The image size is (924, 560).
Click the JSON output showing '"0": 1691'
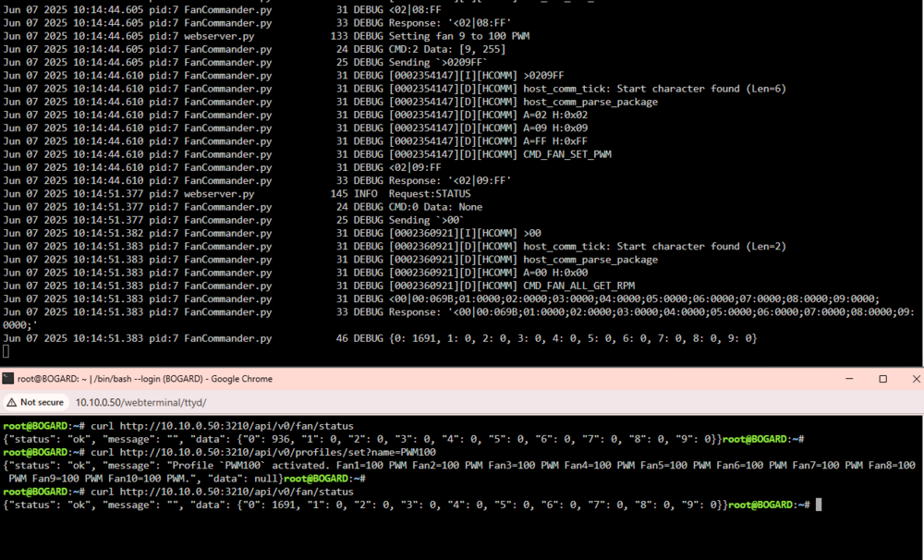365,505
